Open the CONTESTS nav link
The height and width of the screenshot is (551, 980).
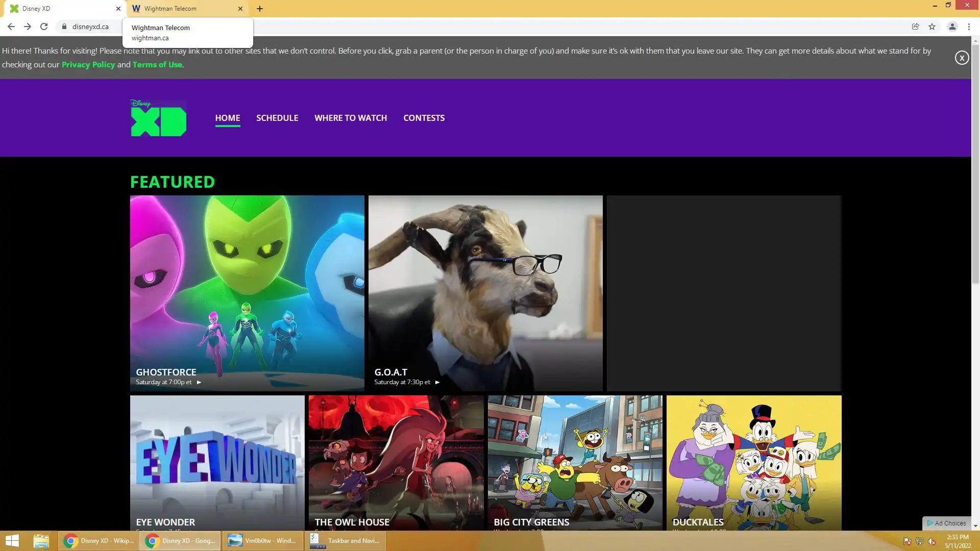pos(424,118)
